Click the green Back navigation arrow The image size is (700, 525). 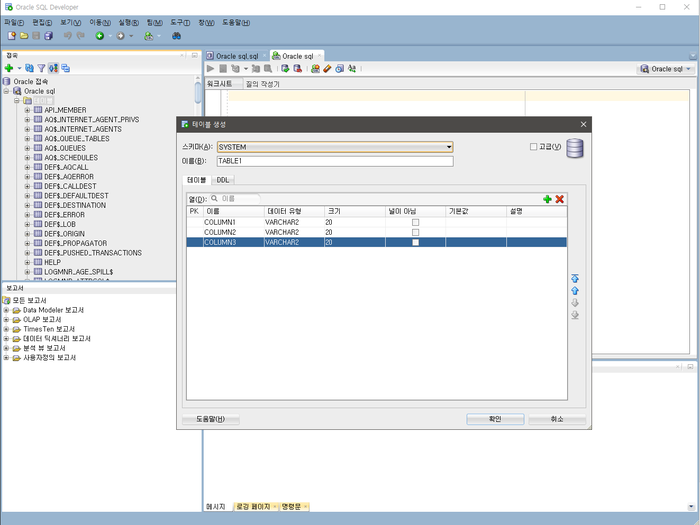100,36
